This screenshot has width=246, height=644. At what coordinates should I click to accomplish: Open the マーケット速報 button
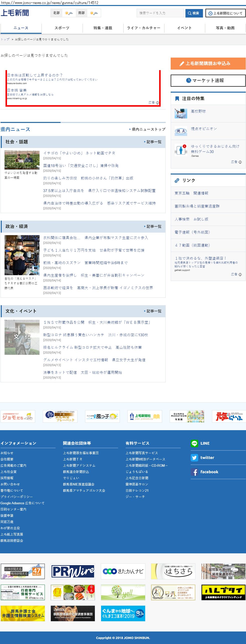(208, 81)
